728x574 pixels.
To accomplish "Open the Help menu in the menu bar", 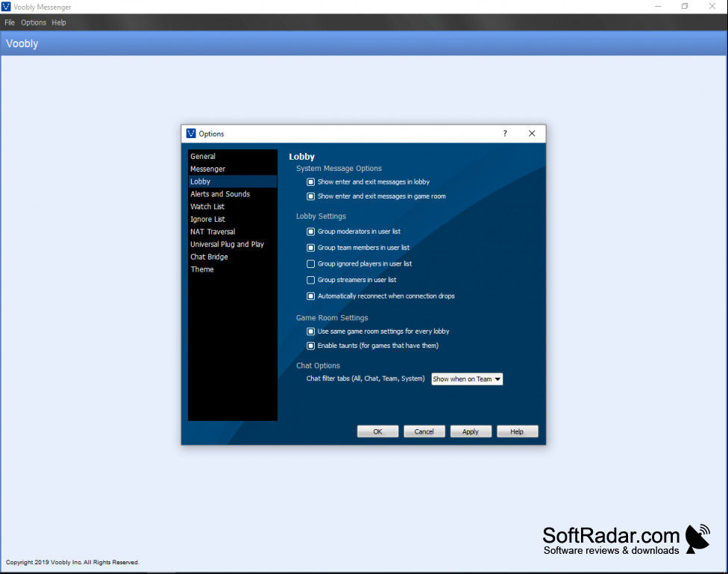I will click(59, 22).
